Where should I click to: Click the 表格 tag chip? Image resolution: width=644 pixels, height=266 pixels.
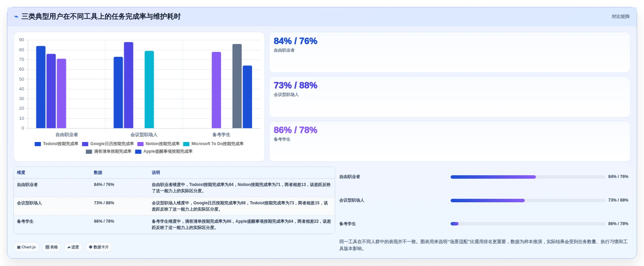52,247
